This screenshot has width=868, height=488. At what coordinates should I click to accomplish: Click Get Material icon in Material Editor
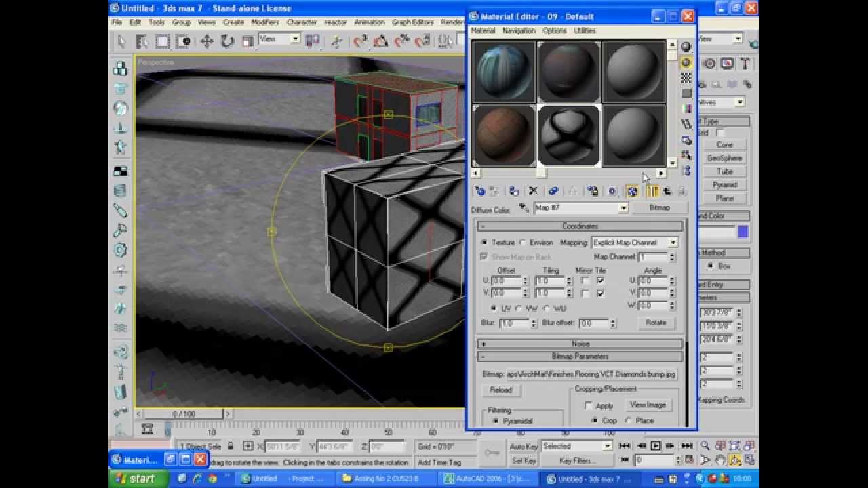tap(479, 192)
